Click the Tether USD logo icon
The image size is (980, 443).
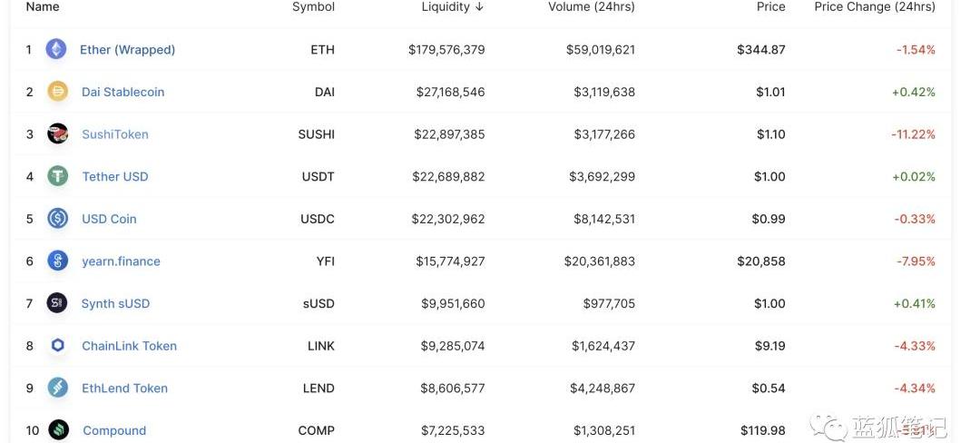point(57,176)
